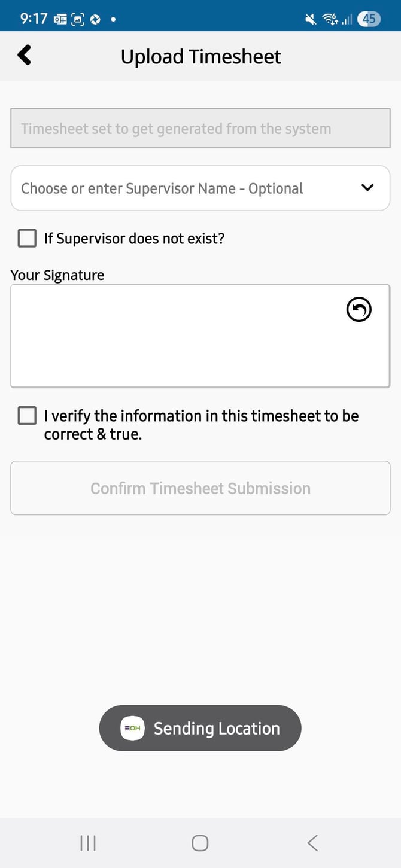Viewport: 401px width, 868px height.
Task: Tap the Wi-Fi status bar icon
Action: coord(330,19)
